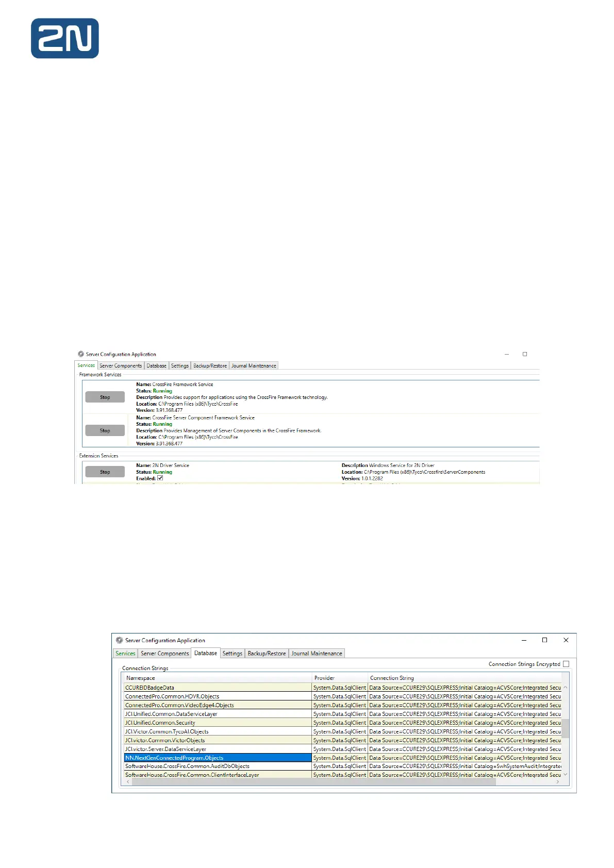614x868 pixels.
Task: Click the 'Framework Services' group label
Action: (x=100, y=375)
